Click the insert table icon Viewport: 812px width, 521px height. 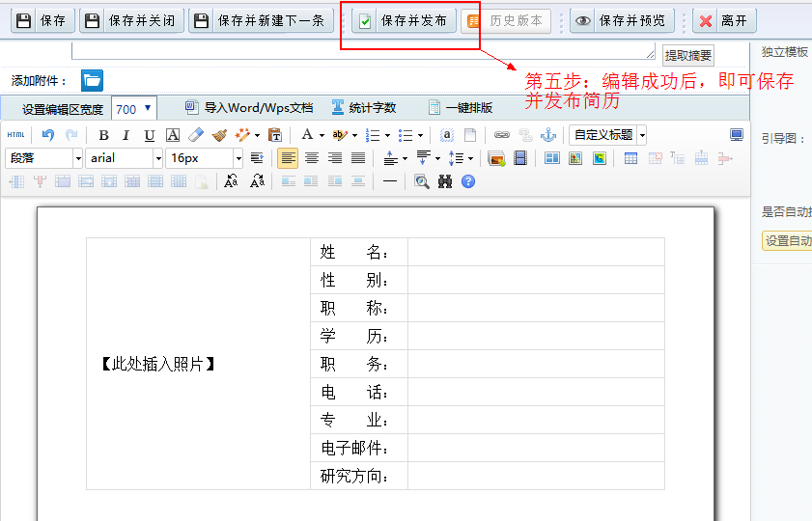click(630, 158)
